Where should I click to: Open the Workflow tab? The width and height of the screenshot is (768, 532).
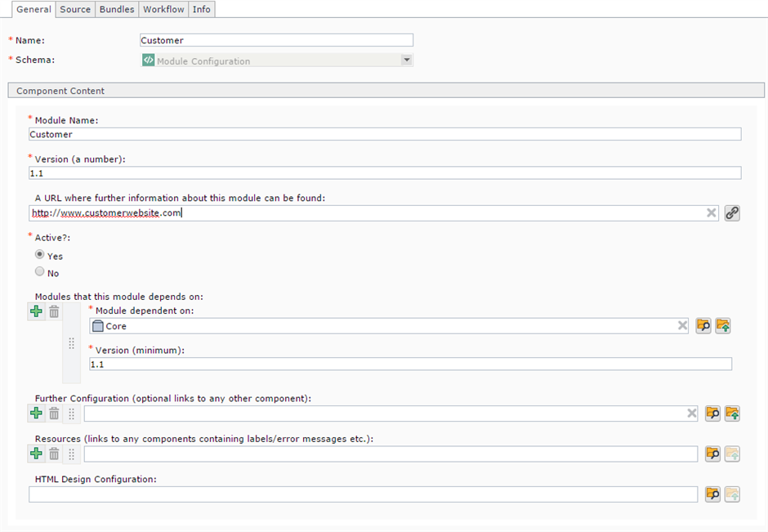tap(163, 9)
